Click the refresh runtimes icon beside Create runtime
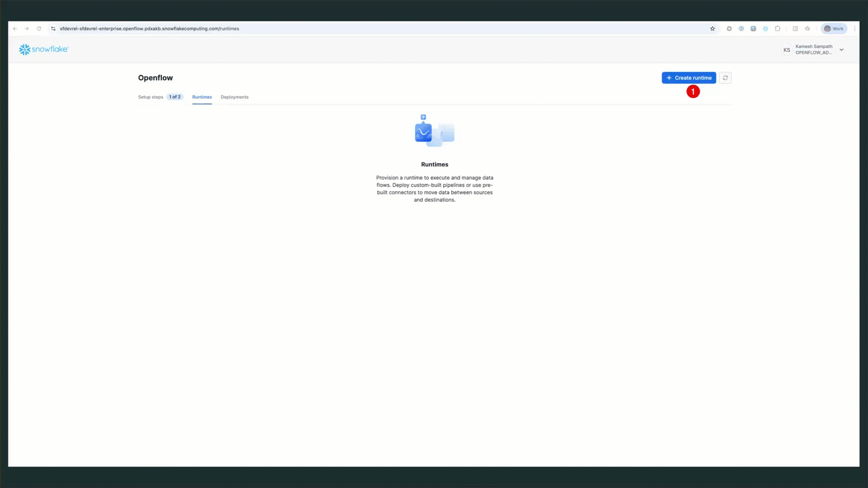Viewport: 868px width, 488px height. pyautogui.click(x=725, y=78)
